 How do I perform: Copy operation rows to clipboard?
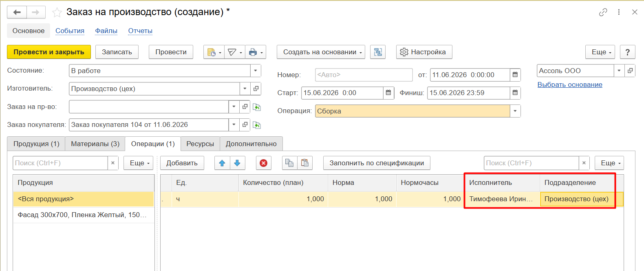[x=289, y=163]
